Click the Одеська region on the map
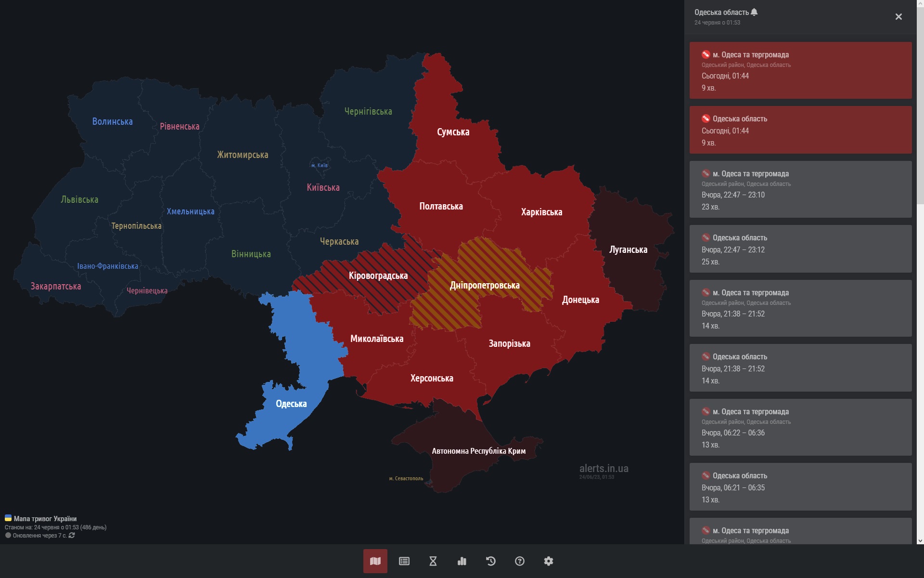 coord(291,404)
